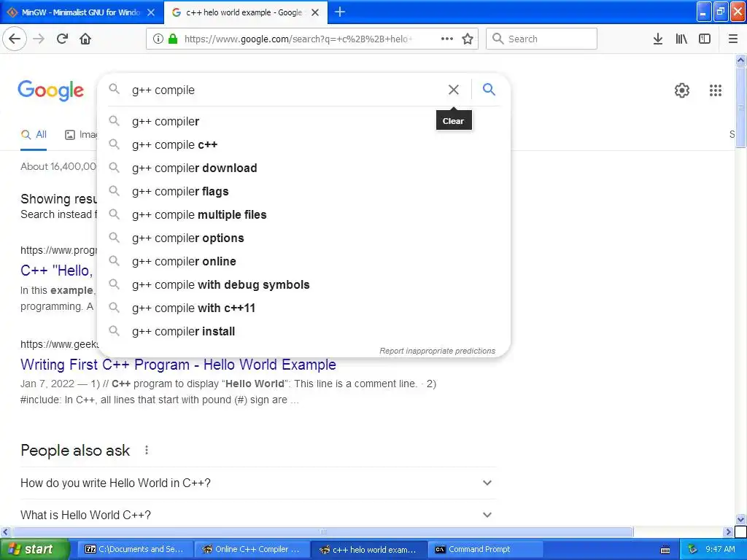
Task: Close the MinGW tab
Action: (151, 12)
